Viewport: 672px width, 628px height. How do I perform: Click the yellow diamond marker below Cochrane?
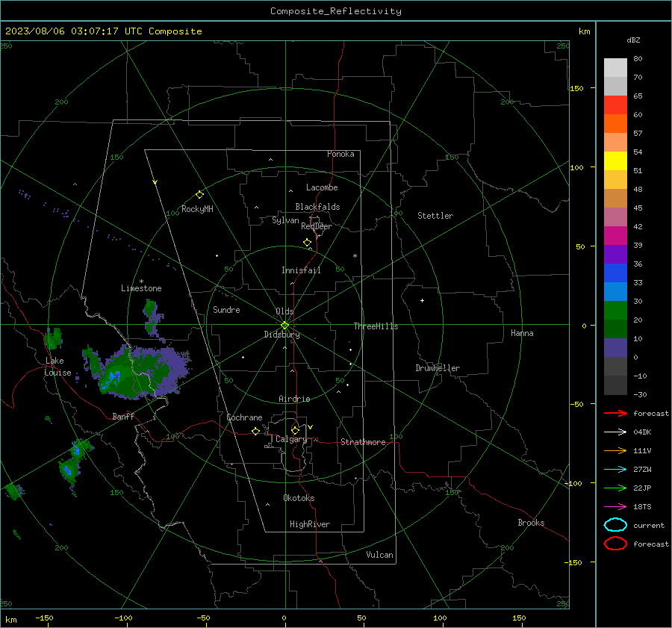(255, 431)
